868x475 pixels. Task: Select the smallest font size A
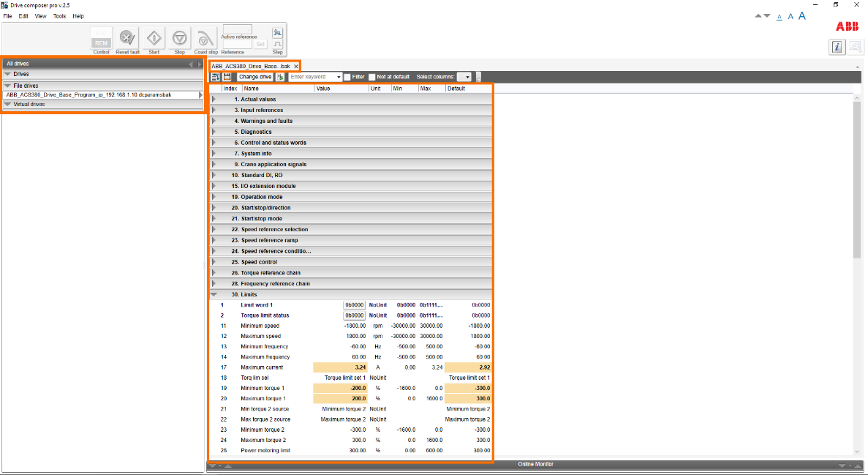point(780,17)
